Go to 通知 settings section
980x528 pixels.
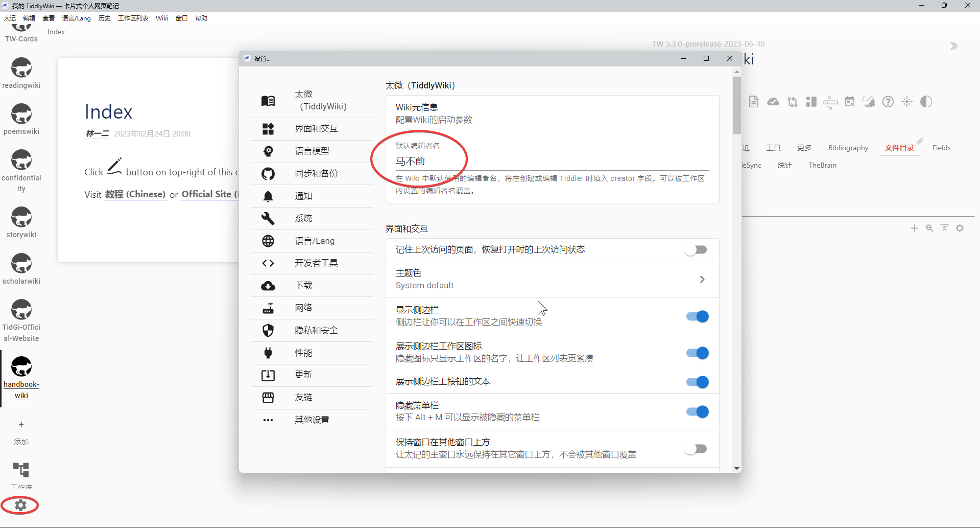312,196
